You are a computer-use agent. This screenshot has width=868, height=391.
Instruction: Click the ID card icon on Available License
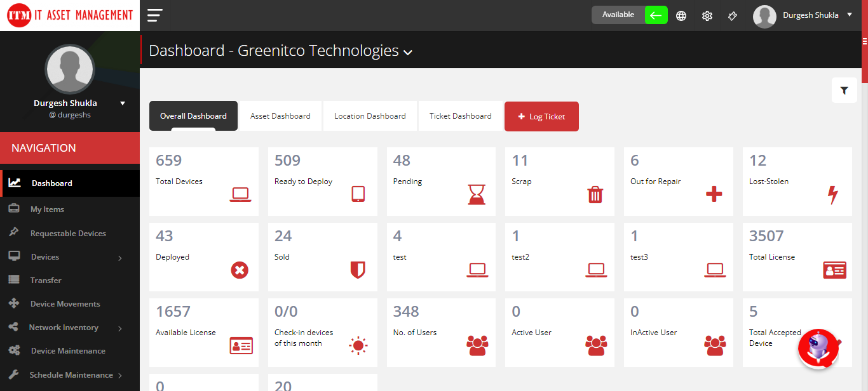(241, 346)
